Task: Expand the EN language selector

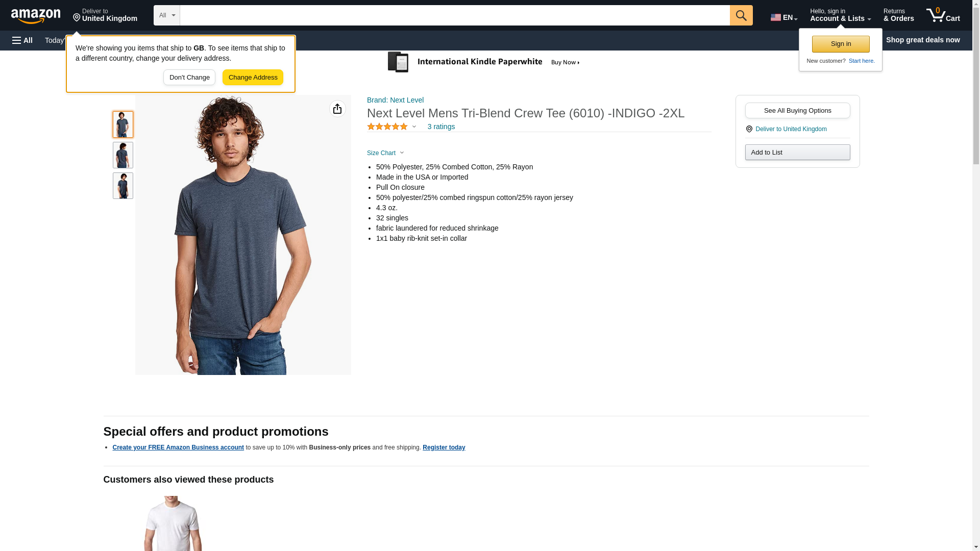Action: click(x=783, y=17)
